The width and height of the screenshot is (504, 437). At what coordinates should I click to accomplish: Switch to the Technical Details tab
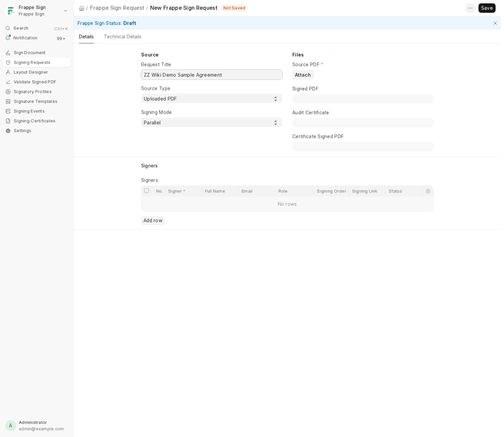(123, 37)
